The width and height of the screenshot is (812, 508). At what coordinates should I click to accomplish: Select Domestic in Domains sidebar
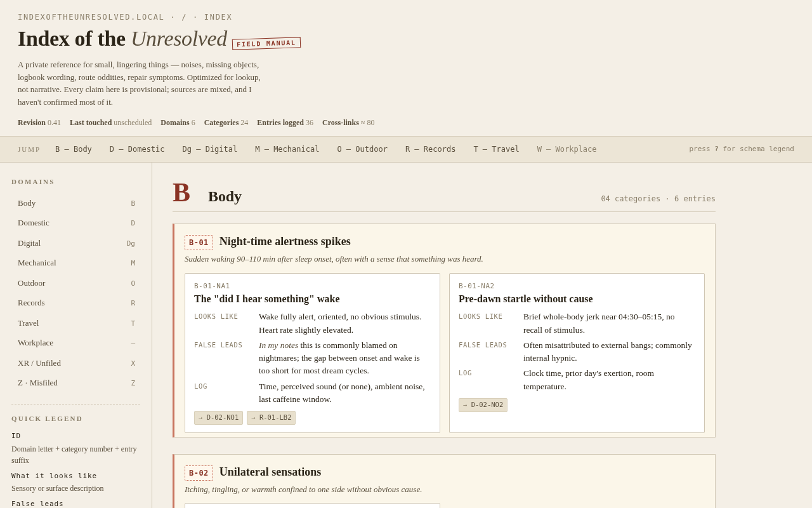coord(76,223)
